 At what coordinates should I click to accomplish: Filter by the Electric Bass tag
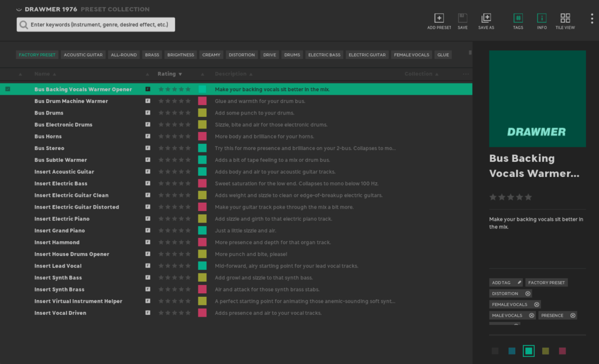(324, 55)
